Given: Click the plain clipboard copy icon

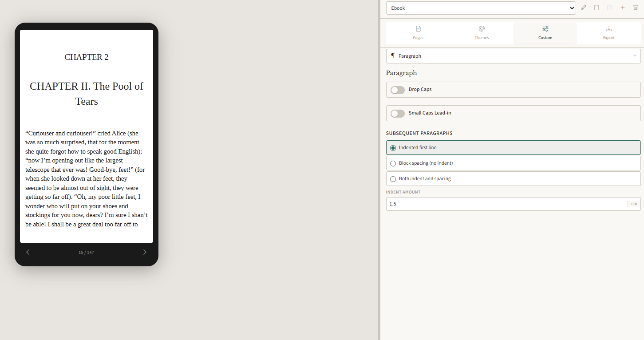Looking at the screenshot, I should (x=597, y=8).
